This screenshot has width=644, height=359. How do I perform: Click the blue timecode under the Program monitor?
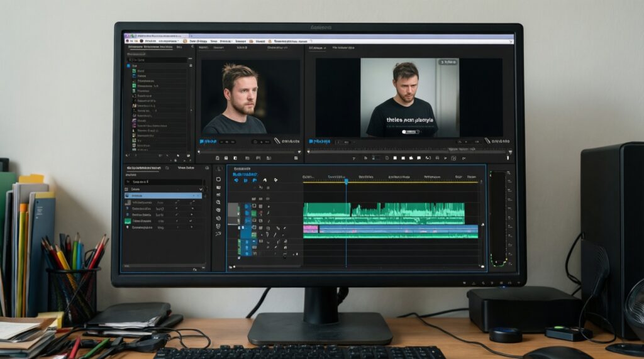[319, 142]
